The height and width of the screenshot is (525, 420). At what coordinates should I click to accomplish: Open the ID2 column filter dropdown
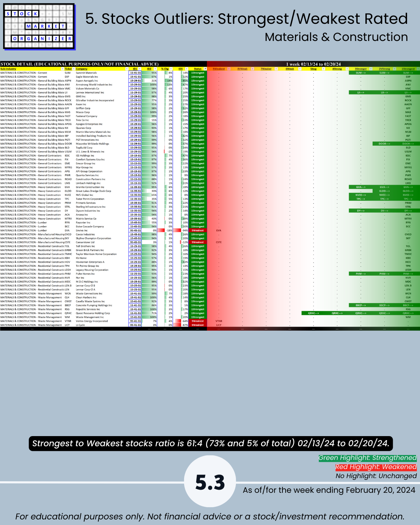point(155,69)
